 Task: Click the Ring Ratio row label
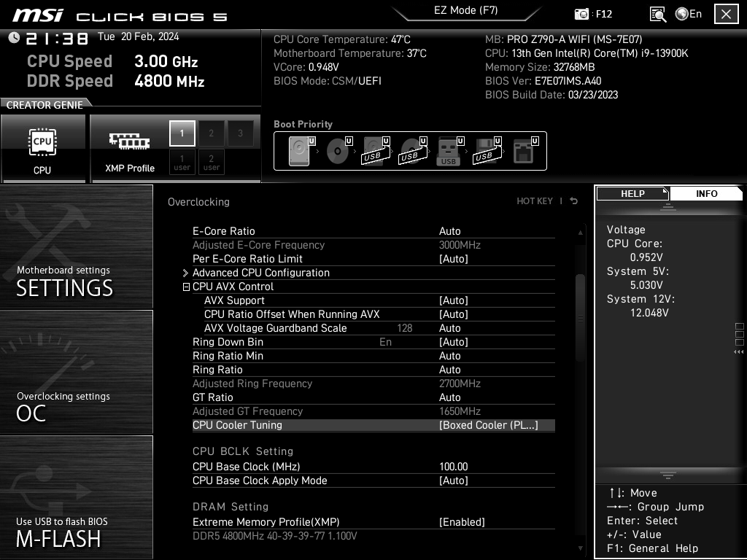[217, 370]
